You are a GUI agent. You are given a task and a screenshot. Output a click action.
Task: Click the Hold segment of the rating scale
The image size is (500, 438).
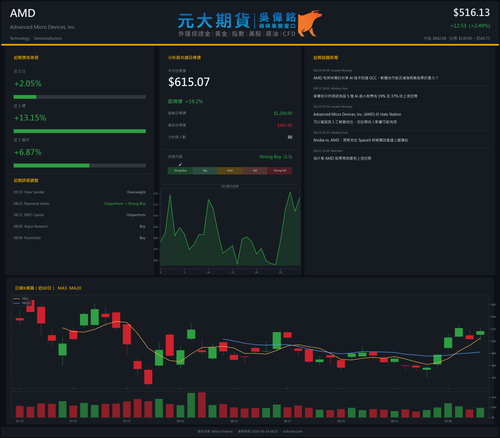[230, 171]
